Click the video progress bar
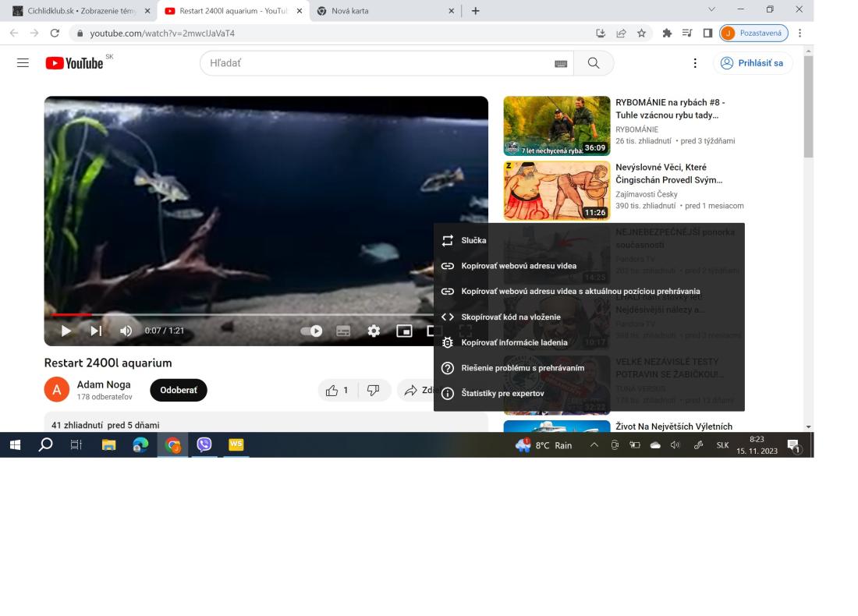 point(234,315)
